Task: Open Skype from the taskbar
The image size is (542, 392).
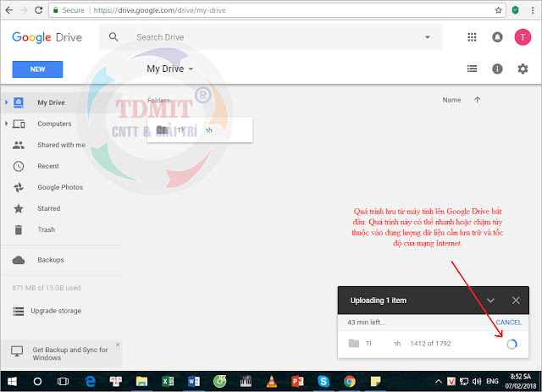Action: click(324, 381)
